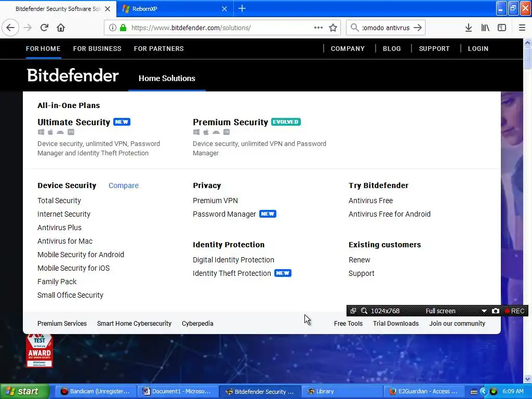This screenshot has height=399, width=532.
Task: Open the Firefox hamburger menu
Action: (x=522, y=28)
